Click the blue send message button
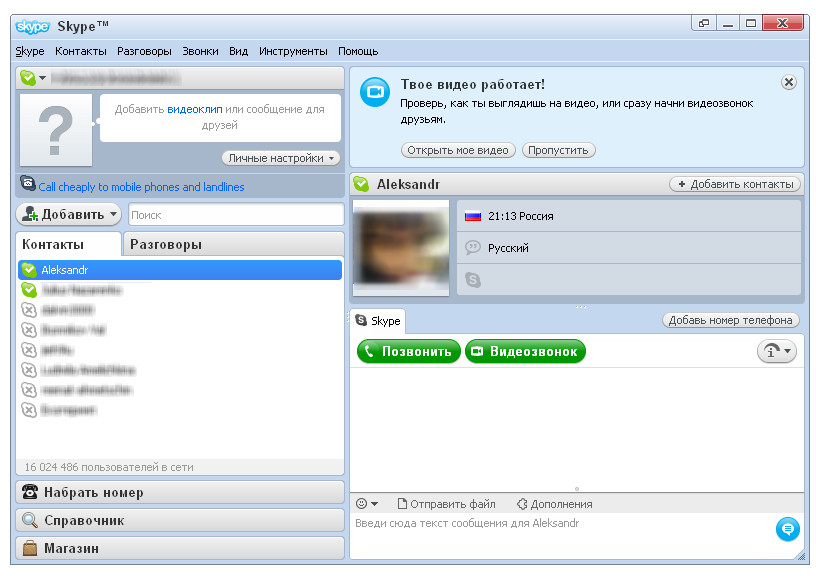The height and width of the screenshot is (576, 816). point(788,529)
